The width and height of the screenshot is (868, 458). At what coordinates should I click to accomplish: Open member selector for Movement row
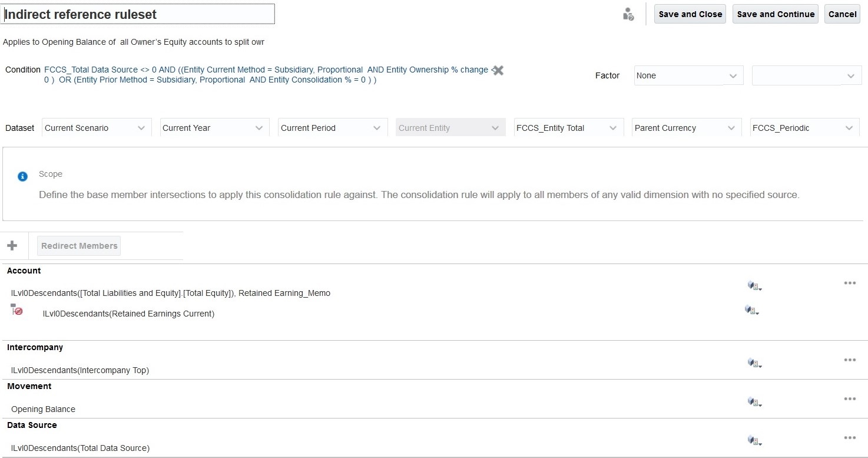tap(754, 402)
